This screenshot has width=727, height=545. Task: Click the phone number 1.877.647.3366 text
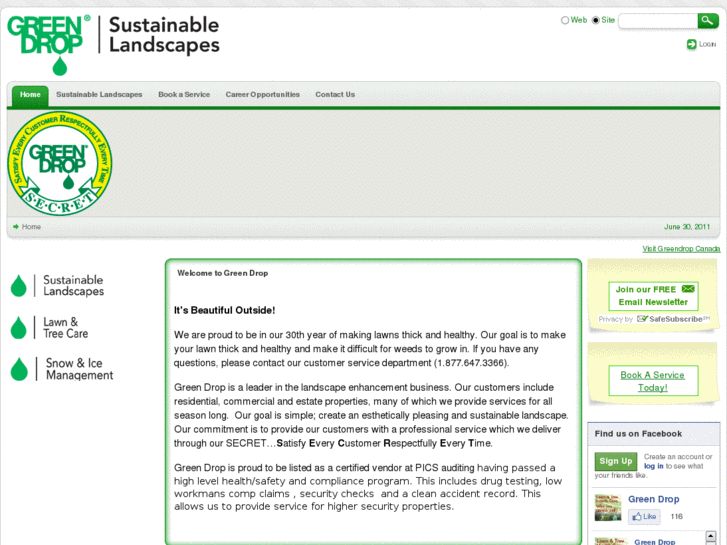(471, 363)
